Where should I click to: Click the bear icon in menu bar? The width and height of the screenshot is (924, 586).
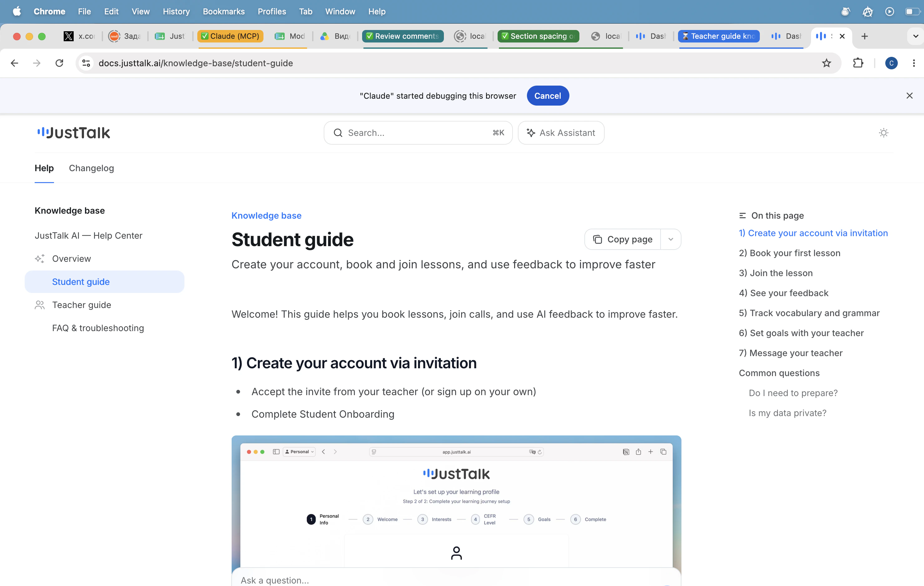click(x=845, y=12)
